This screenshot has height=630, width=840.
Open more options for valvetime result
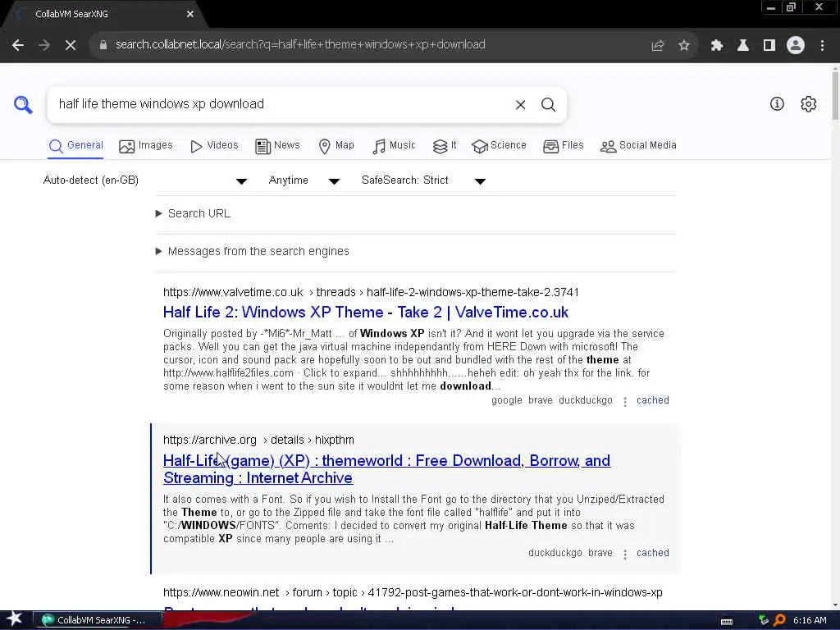(624, 401)
